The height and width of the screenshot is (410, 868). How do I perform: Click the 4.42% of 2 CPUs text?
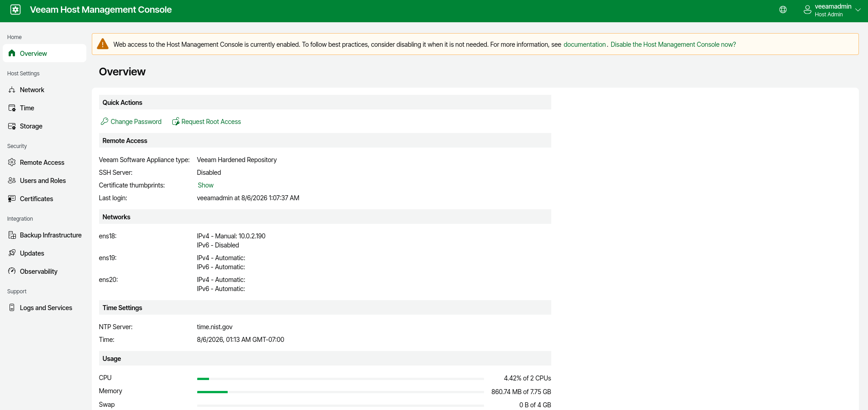click(528, 378)
